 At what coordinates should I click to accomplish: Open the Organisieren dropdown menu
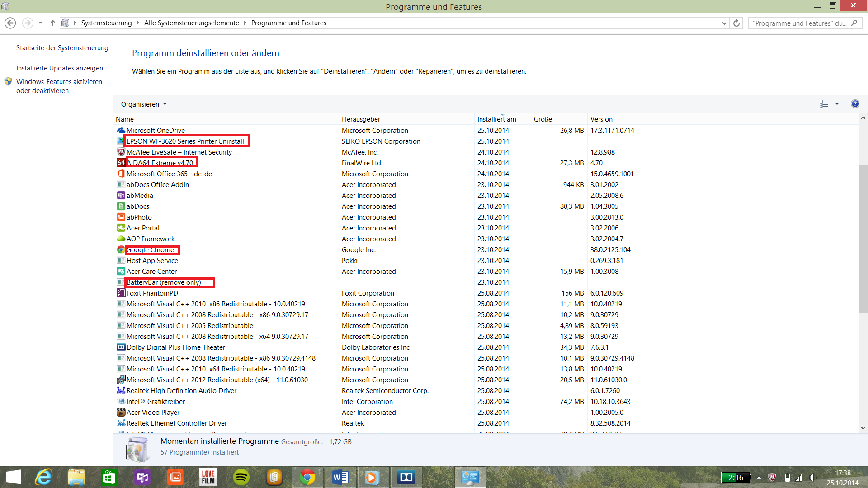pyautogui.click(x=143, y=104)
